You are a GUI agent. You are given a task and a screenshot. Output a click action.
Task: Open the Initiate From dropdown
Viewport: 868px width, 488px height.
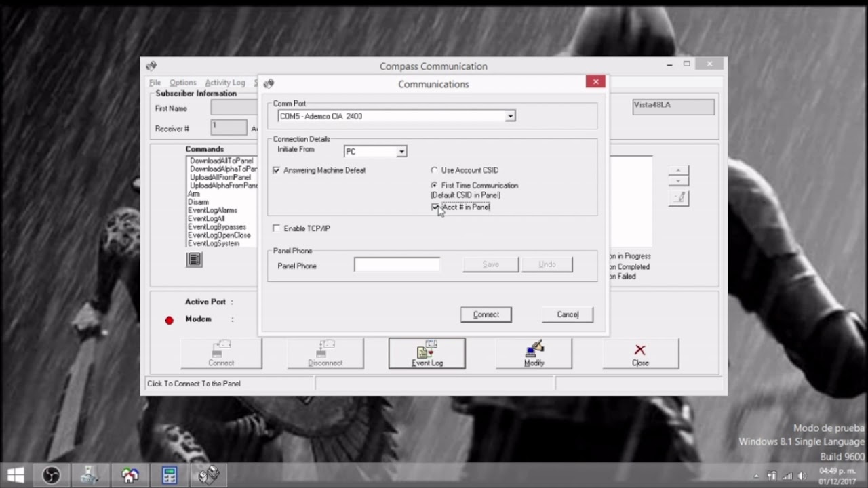point(401,152)
